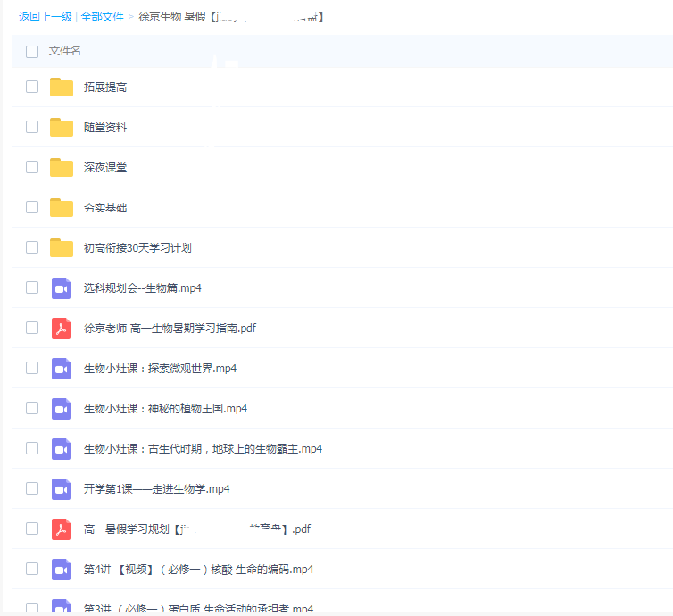Tick checkbox for 第4讲 核酸 生命的编码.mp4

click(32, 569)
